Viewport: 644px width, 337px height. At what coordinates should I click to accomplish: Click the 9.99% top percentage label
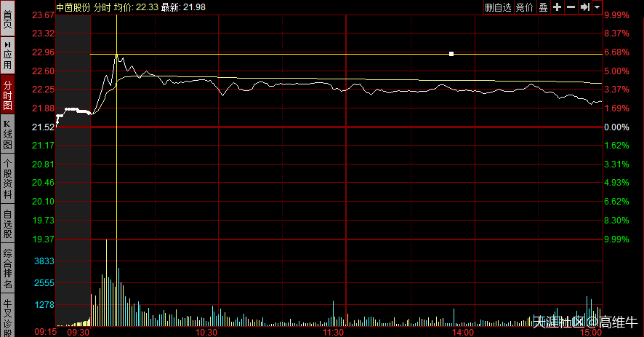[616, 15]
